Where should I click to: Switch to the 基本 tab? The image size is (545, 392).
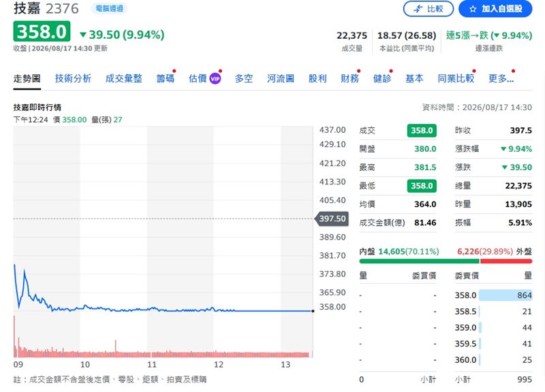tap(414, 78)
